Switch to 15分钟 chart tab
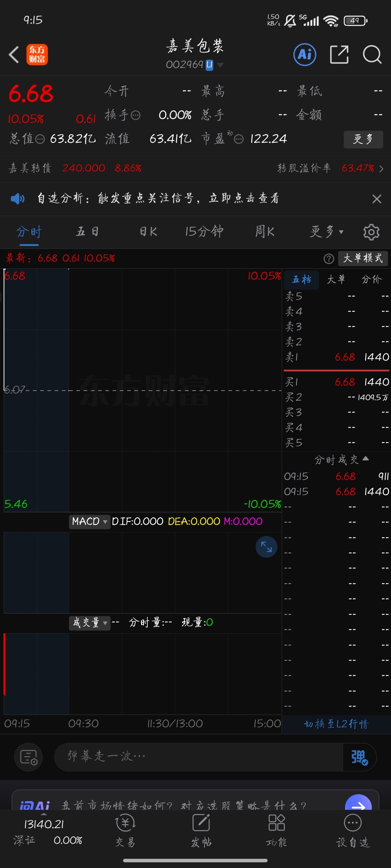 pyautogui.click(x=204, y=231)
